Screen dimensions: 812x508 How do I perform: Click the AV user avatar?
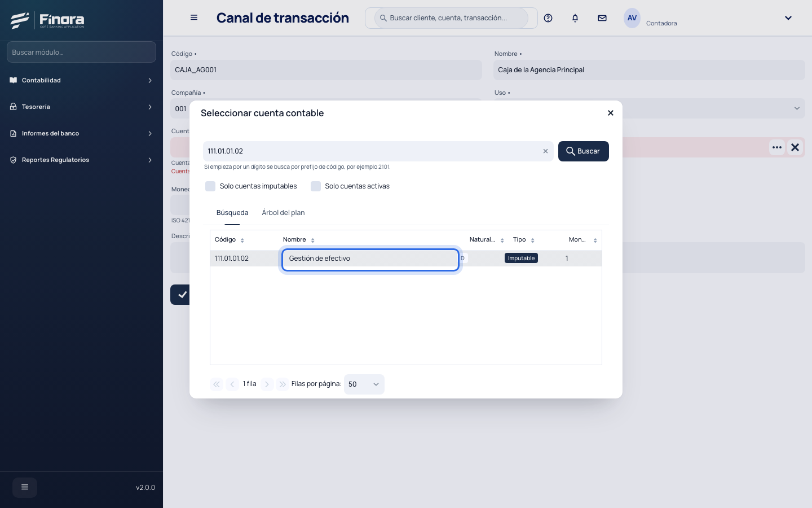click(x=632, y=18)
